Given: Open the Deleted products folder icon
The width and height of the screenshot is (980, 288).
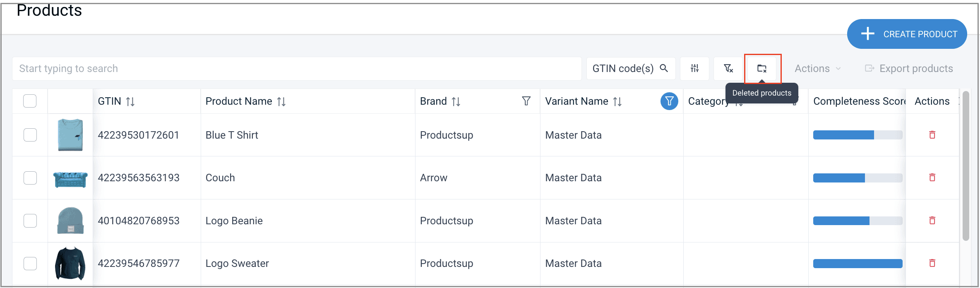Looking at the screenshot, I should coord(762,69).
